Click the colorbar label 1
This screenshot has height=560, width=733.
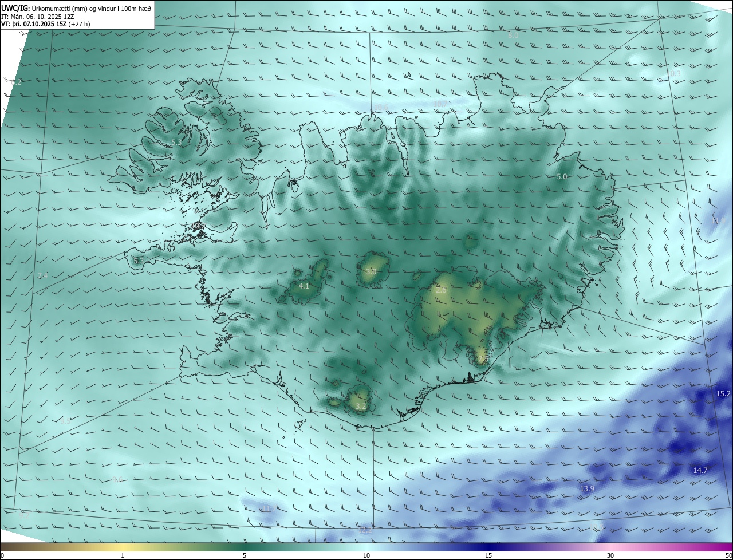coord(123,555)
